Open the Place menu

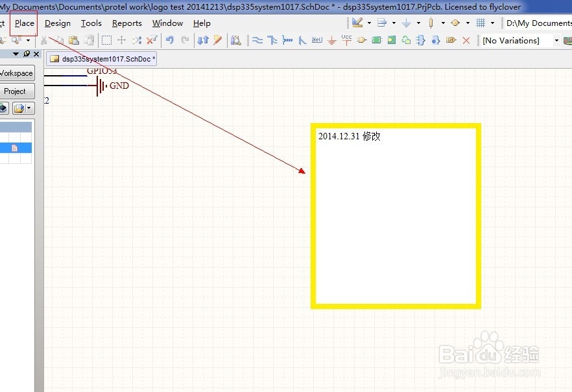pos(24,23)
